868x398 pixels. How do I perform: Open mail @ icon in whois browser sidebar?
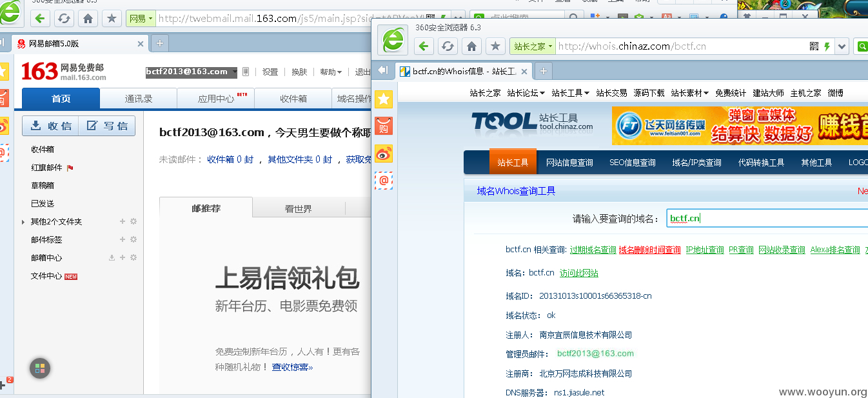pos(384,181)
